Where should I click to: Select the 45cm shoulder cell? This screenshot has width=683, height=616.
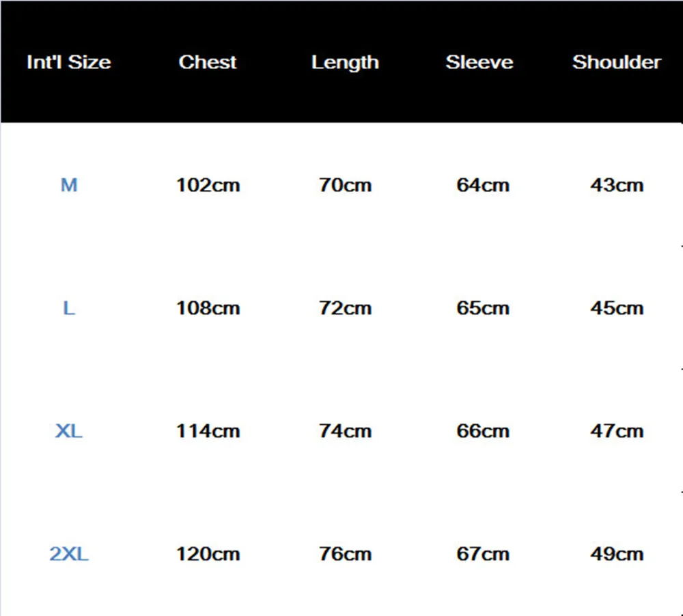(617, 309)
